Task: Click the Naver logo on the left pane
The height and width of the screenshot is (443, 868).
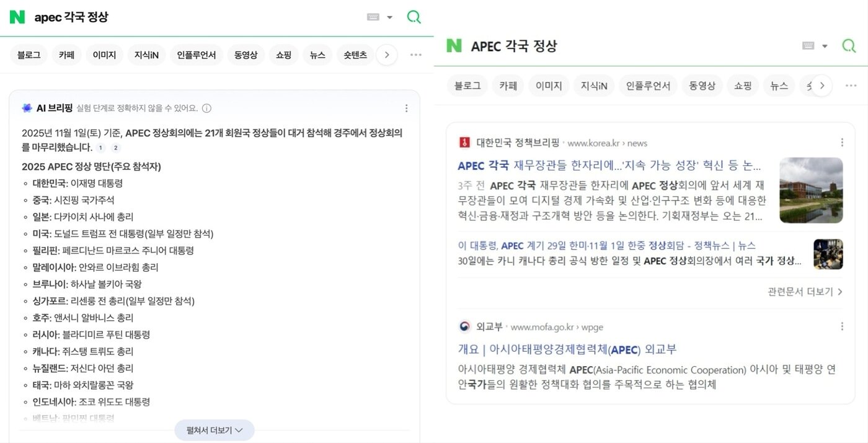Action: 17,17
